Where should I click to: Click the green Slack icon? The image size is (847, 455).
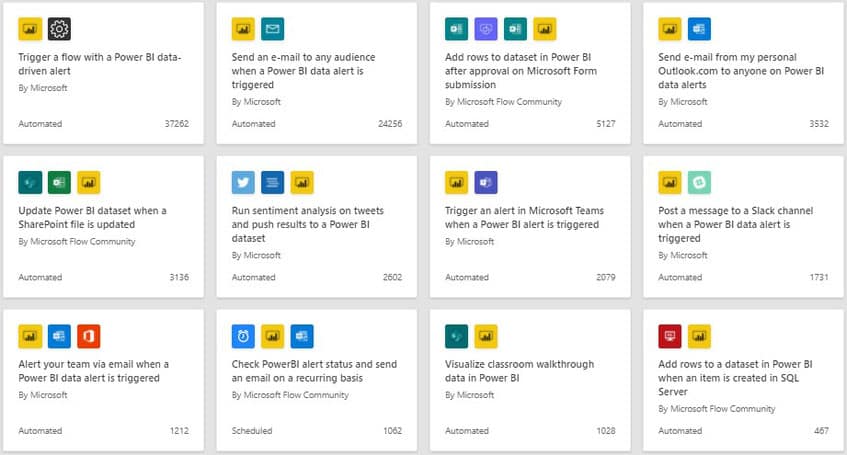tap(699, 182)
